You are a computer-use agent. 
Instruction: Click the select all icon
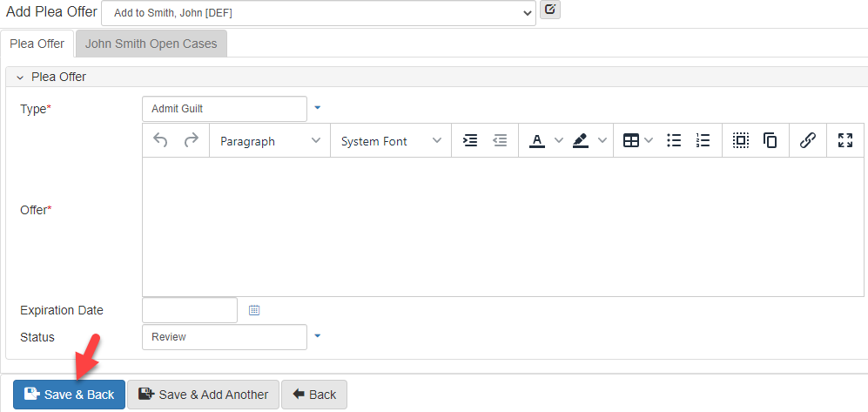[741, 140]
